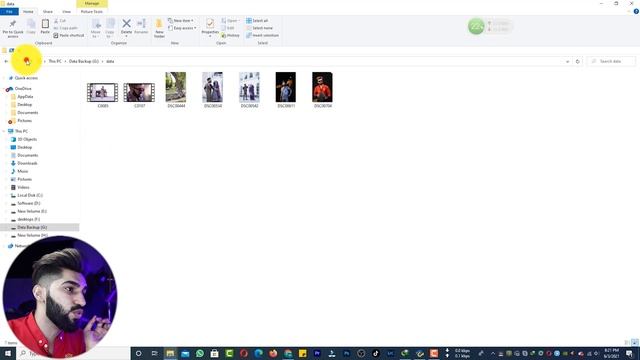Image resolution: width=640 pixels, height=360 pixels.
Task: Open the File menu tab
Action: point(9,12)
